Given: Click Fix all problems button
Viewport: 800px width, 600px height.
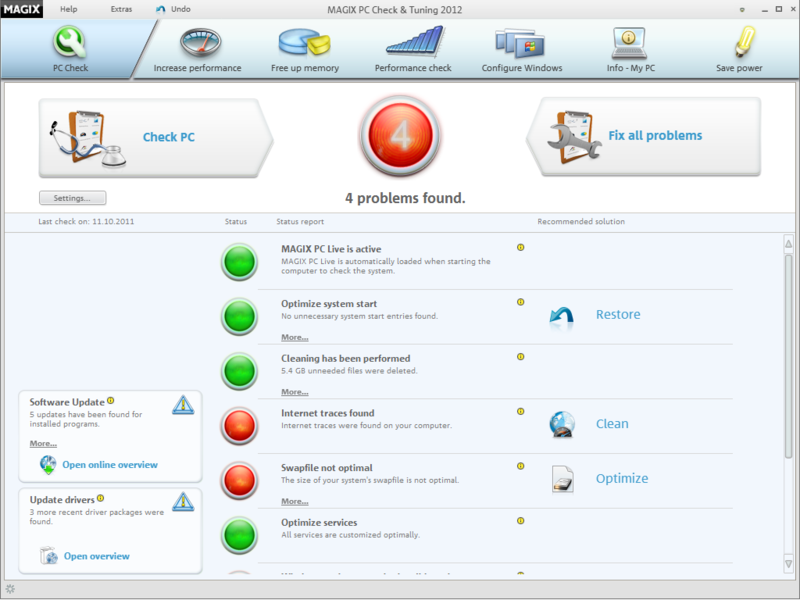Looking at the screenshot, I should (x=643, y=136).
